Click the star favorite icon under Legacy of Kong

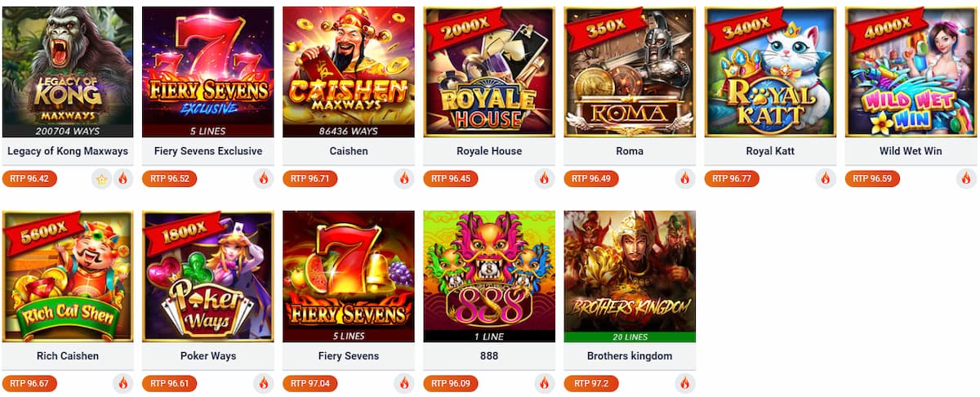102,178
